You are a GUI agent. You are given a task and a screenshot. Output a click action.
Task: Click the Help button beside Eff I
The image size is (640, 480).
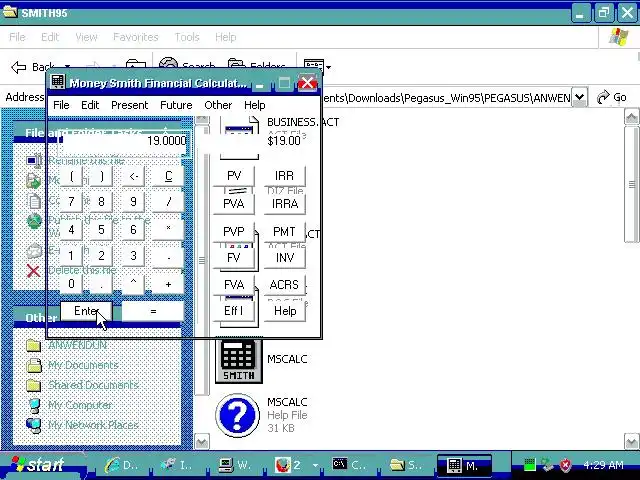284,311
